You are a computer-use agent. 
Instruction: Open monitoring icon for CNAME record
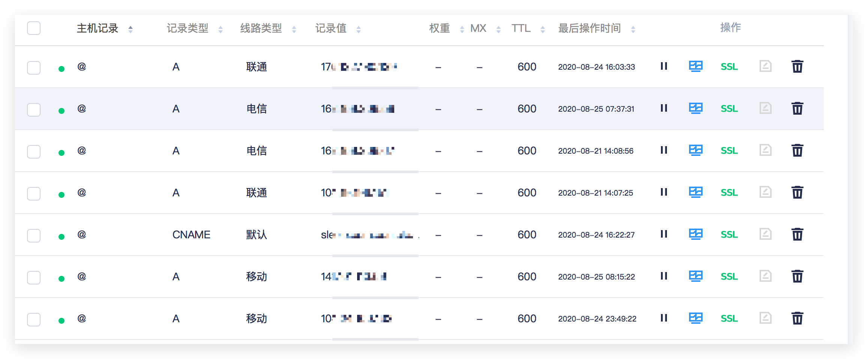[x=695, y=235]
